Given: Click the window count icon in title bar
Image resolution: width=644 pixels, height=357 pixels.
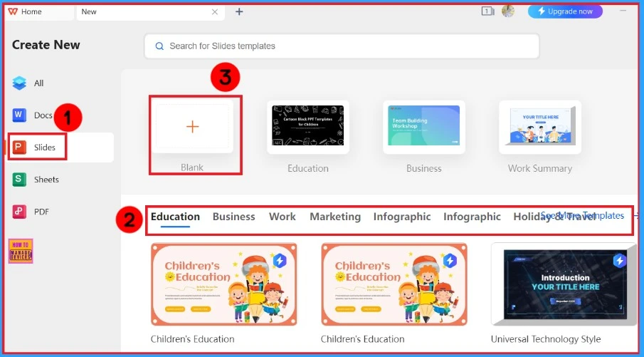Looking at the screenshot, I should (487, 11).
